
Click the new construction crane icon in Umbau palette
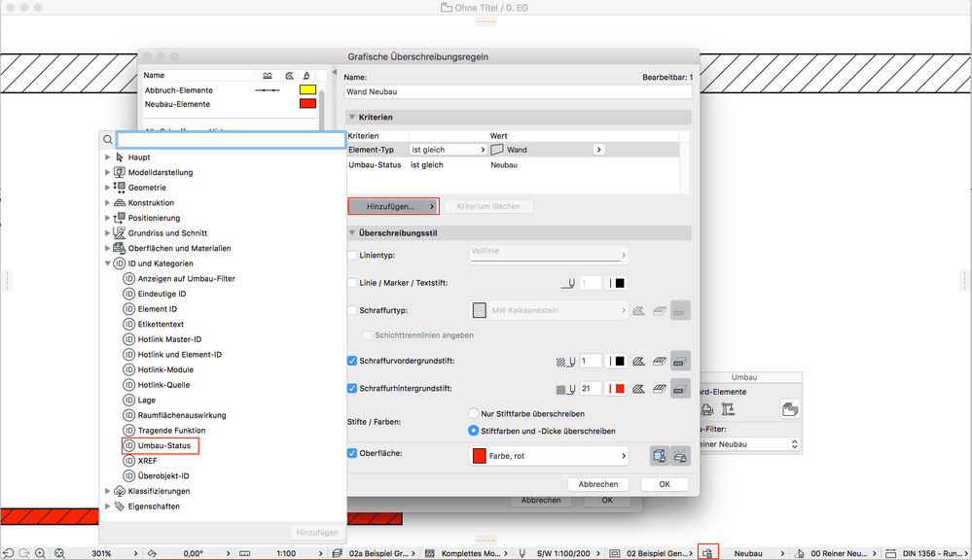[x=728, y=409]
